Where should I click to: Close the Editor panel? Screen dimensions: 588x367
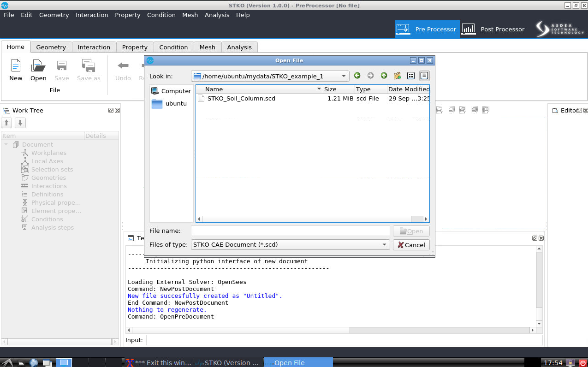pyautogui.click(x=585, y=111)
